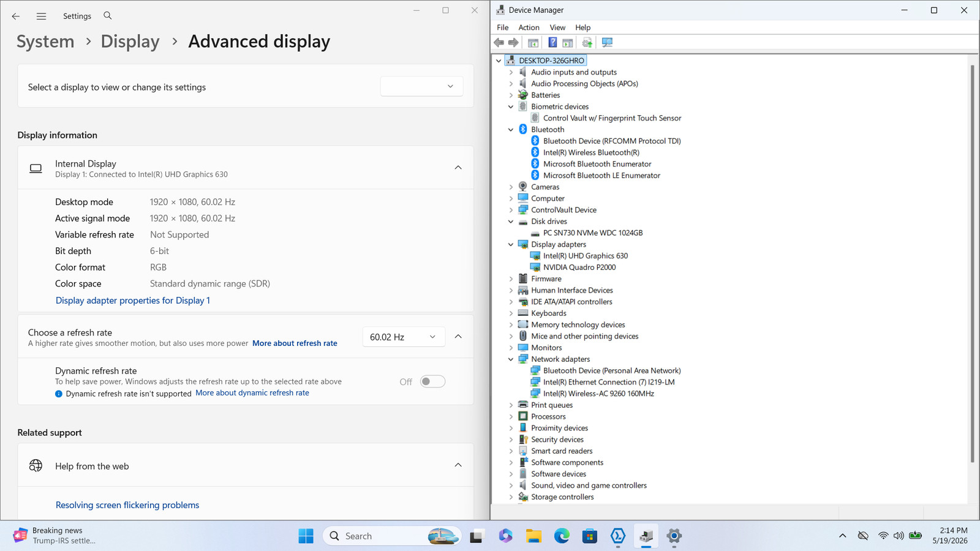Go to Display breadcrumb in Settings
The height and width of the screenshot is (551, 980).
(x=130, y=41)
